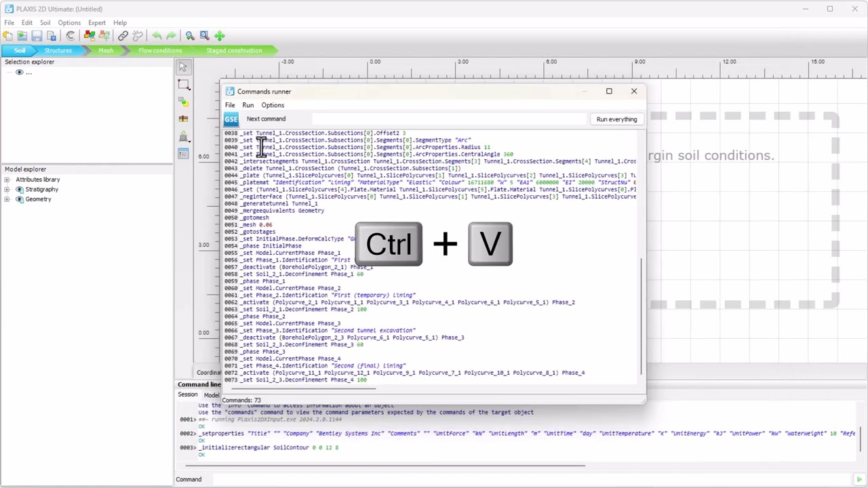Image resolution: width=868 pixels, height=488 pixels.
Task: Select Geometry label in Model explorer
Action: pos(38,200)
